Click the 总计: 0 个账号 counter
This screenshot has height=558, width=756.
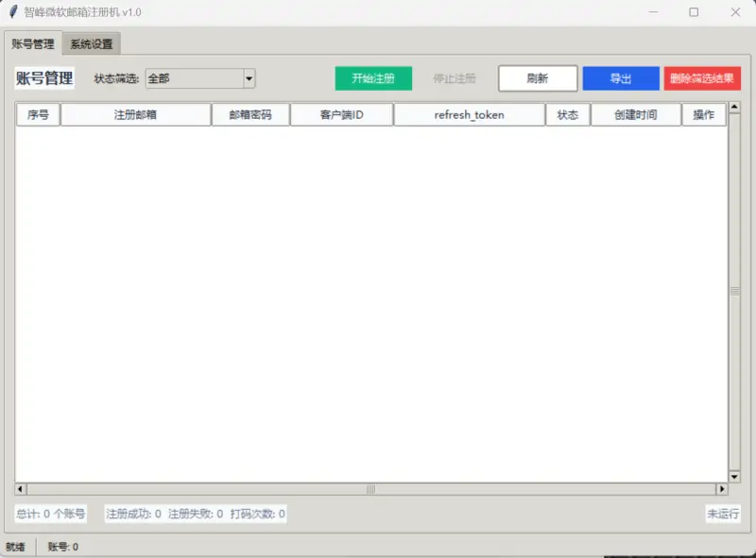pos(47,513)
